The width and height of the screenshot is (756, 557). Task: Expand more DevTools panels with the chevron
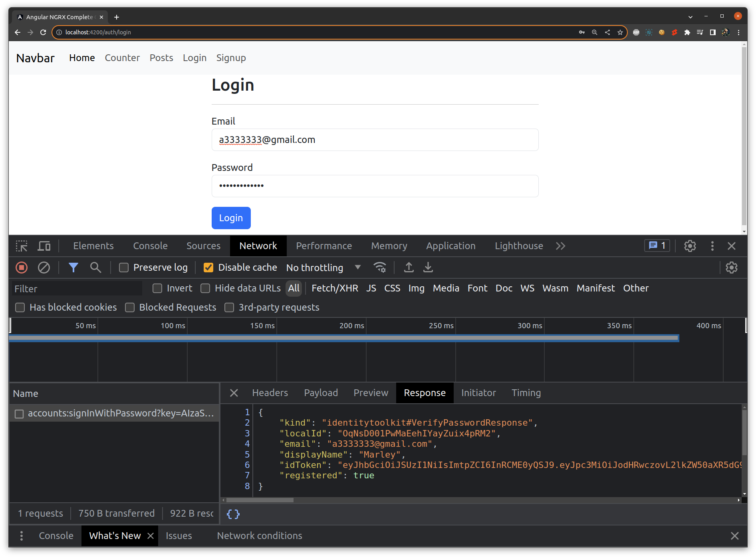coord(561,246)
